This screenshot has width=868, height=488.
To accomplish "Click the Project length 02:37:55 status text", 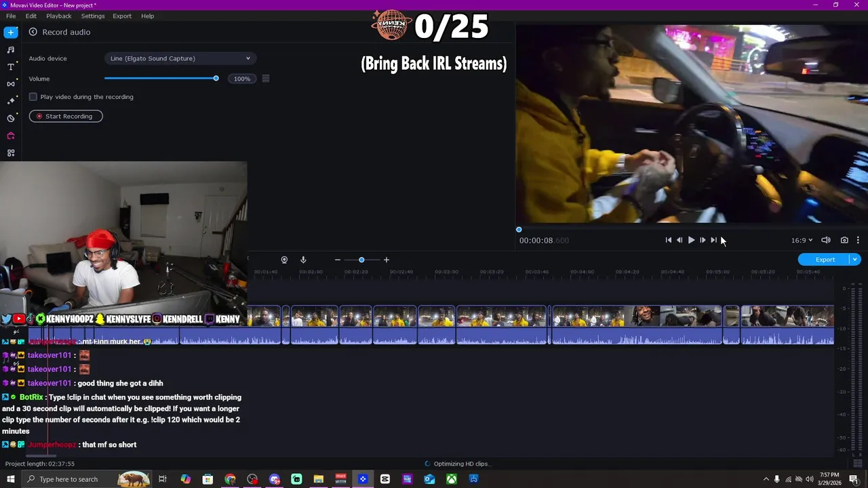I will click(40, 464).
